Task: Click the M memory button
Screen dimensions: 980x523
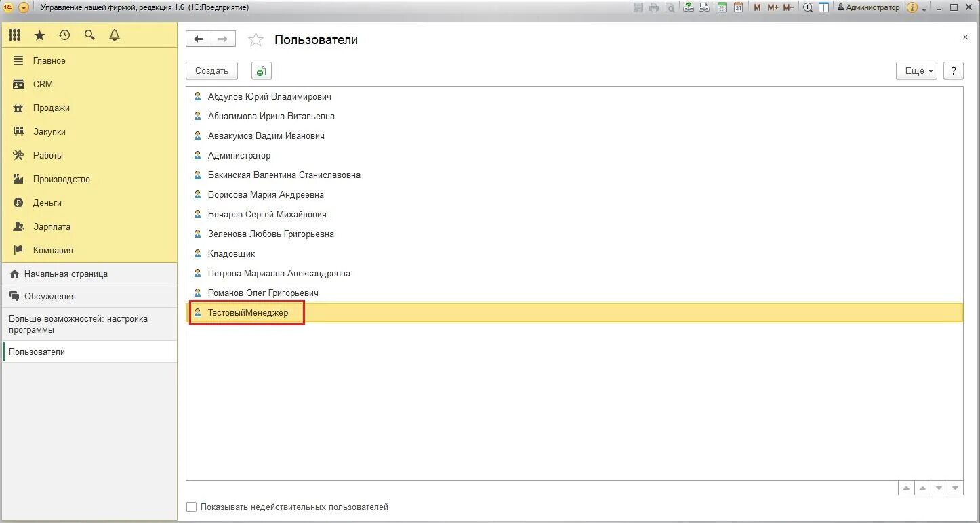Action: click(x=757, y=7)
